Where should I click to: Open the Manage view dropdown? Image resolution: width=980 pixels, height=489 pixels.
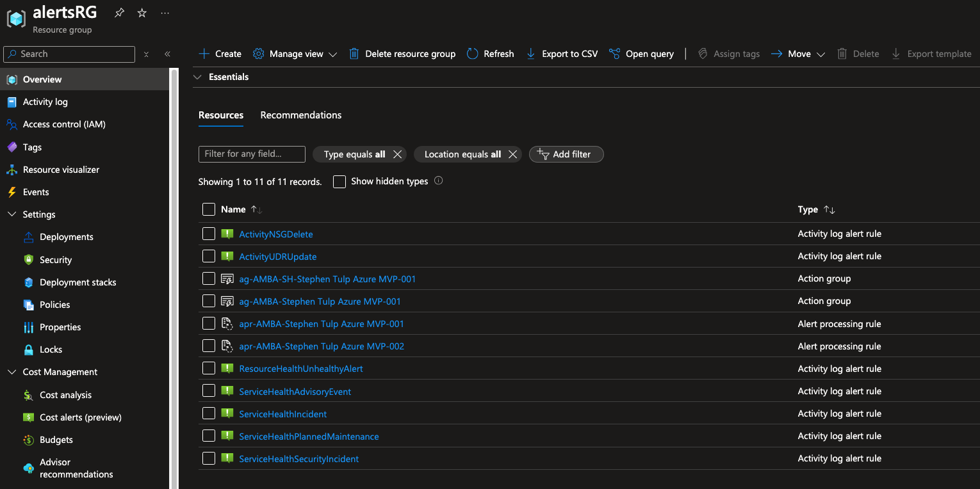295,54
